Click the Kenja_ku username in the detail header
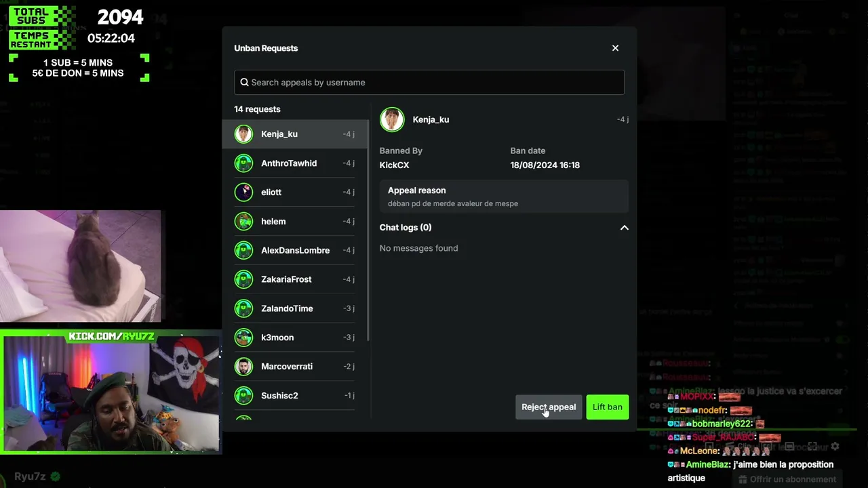The image size is (868, 488). click(x=431, y=120)
